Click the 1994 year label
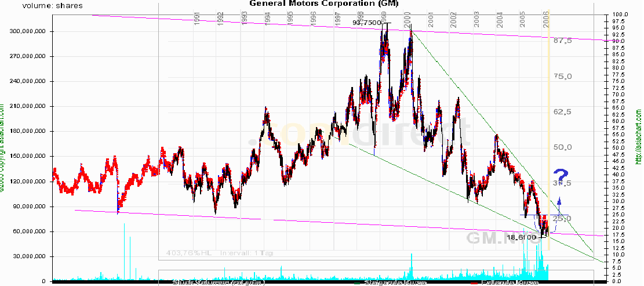Image resolution: width=644 pixels, height=286 pixels. point(267,18)
